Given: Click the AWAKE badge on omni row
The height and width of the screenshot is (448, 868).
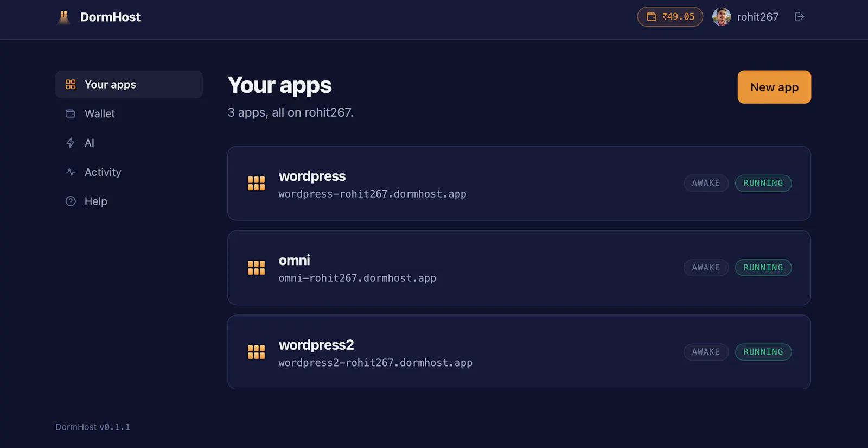Looking at the screenshot, I should [x=706, y=268].
